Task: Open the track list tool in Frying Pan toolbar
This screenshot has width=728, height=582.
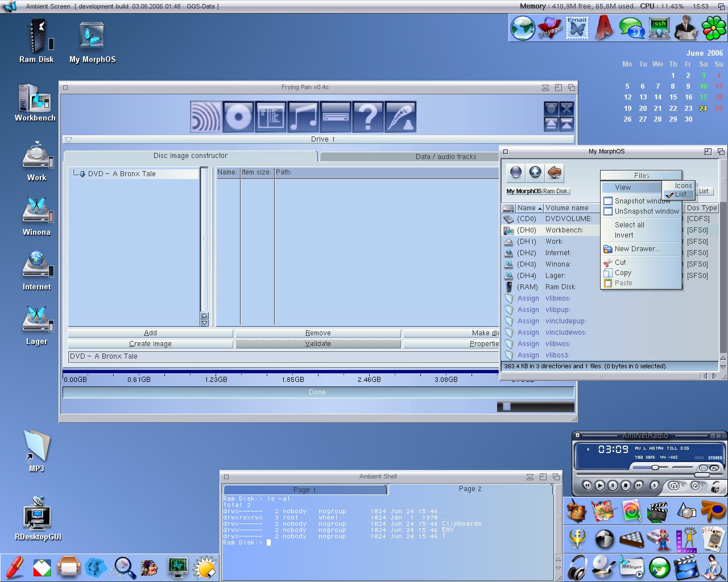Action: [x=271, y=116]
